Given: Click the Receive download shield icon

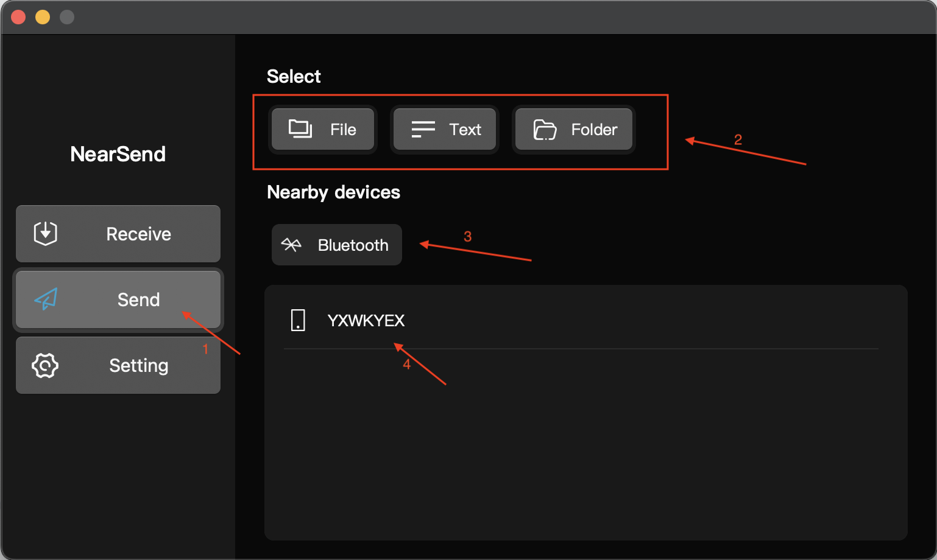Looking at the screenshot, I should coord(46,233).
